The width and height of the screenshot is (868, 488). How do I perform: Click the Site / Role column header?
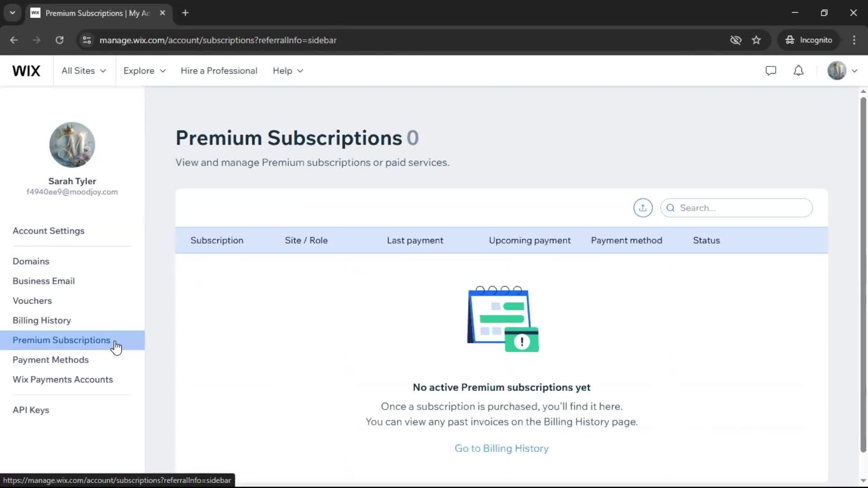click(306, 240)
